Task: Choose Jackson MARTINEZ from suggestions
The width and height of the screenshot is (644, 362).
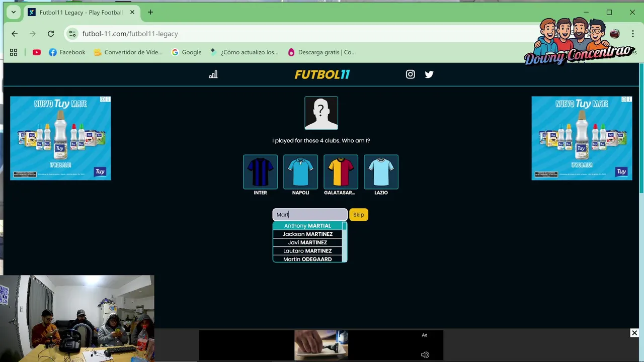Action: [x=307, y=234]
